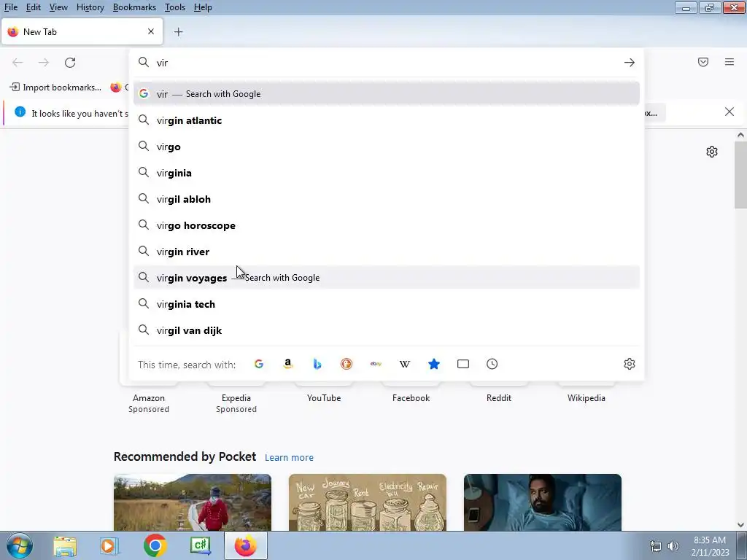Choose the 'virgin river' suggestion
Screen dimensions: 747x560
387,252
